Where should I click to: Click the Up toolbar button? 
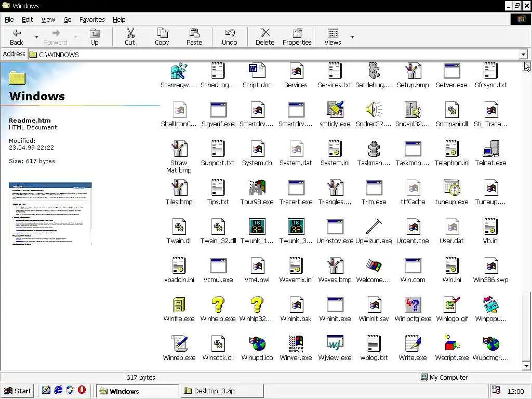tap(95, 37)
